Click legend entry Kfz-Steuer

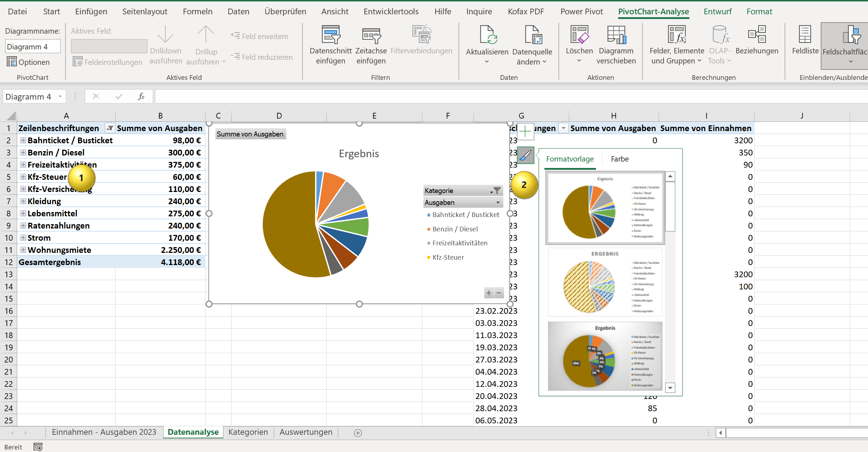pos(446,257)
